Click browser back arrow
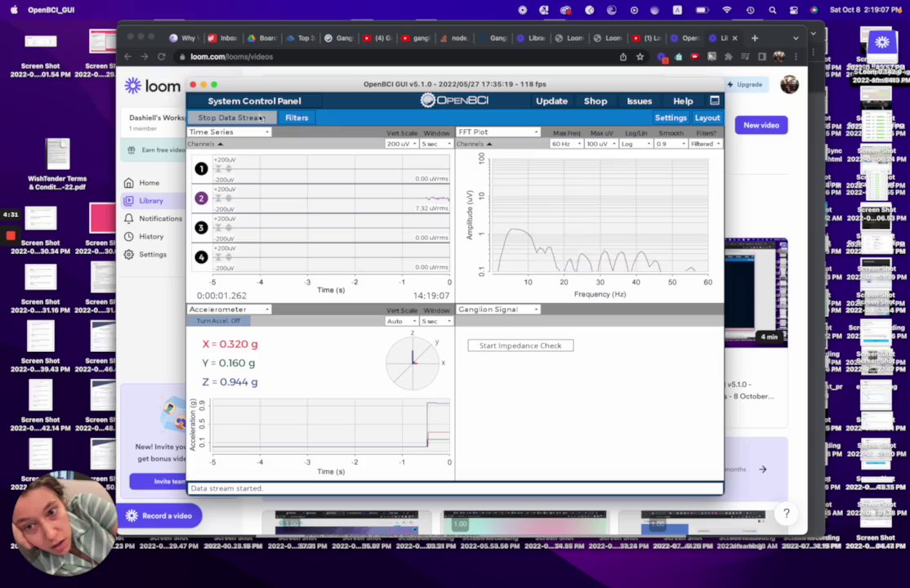 128,57
